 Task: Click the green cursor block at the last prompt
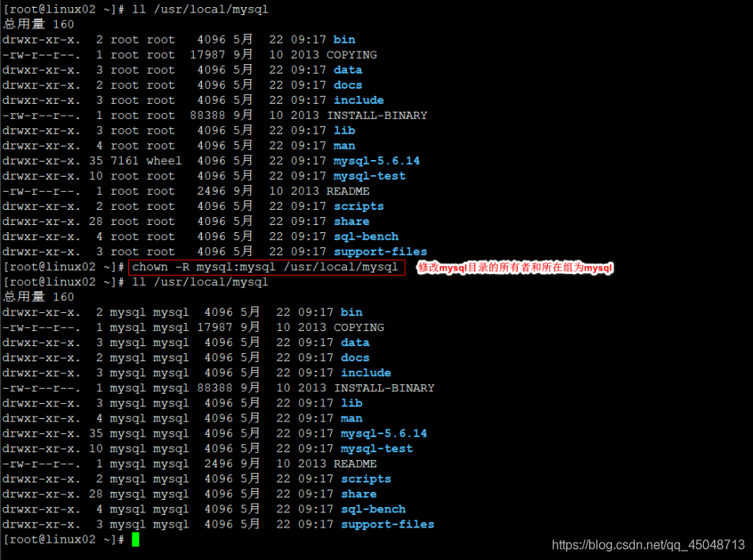(136, 539)
